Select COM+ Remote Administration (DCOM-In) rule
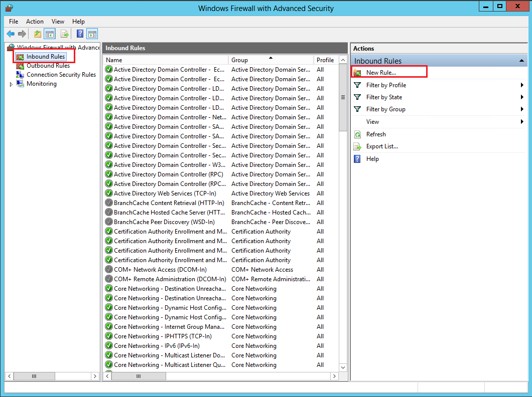Image resolution: width=532 pixels, height=397 pixels. 170,279
